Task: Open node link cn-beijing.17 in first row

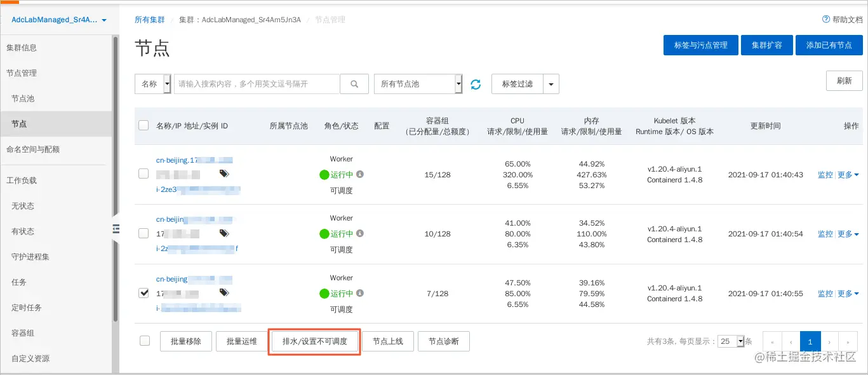Action: click(194, 160)
